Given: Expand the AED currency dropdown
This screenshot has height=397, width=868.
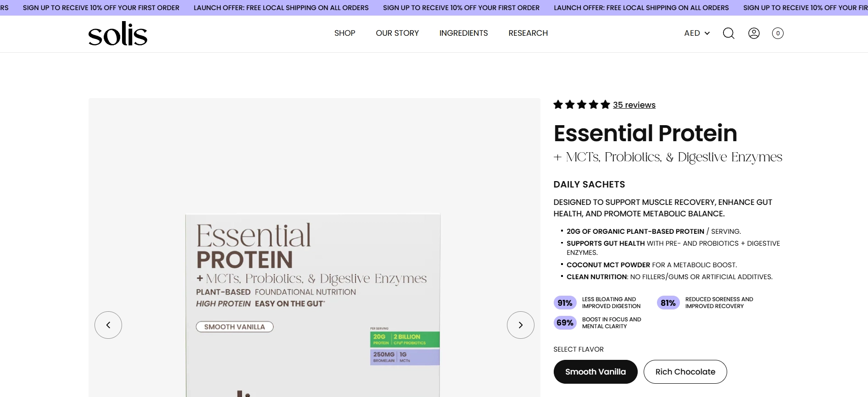Looking at the screenshot, I should tap(697, 33).
